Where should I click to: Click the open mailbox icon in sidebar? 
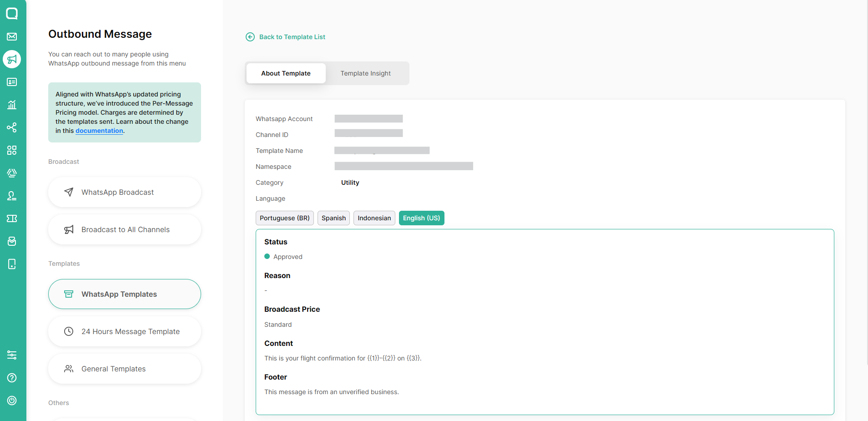pyautogui.click(x=12, y=241)
